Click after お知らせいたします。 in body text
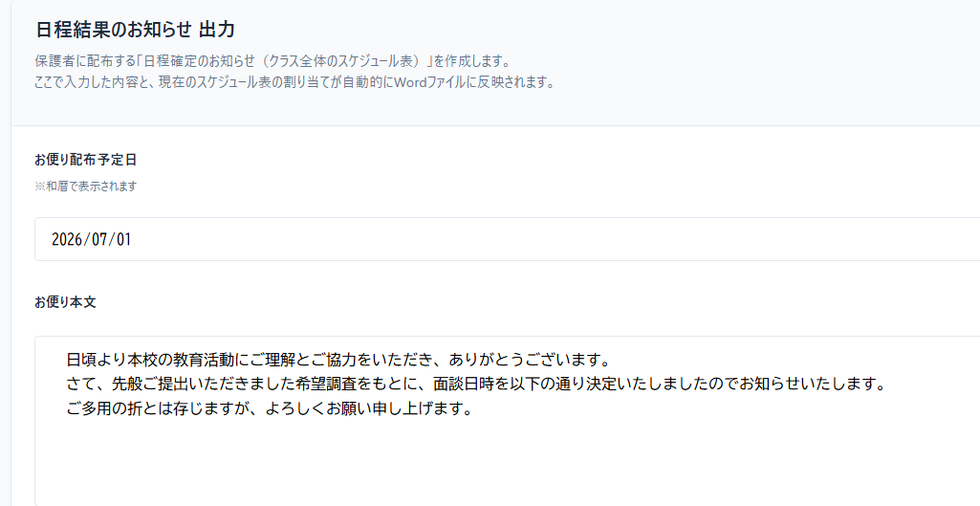This screenshot has height=506, width=980. (x=887, y=384)
